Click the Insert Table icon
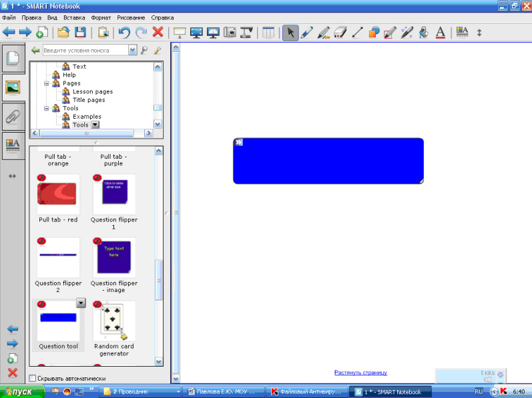The image size is (532, 398). [268, 32]
